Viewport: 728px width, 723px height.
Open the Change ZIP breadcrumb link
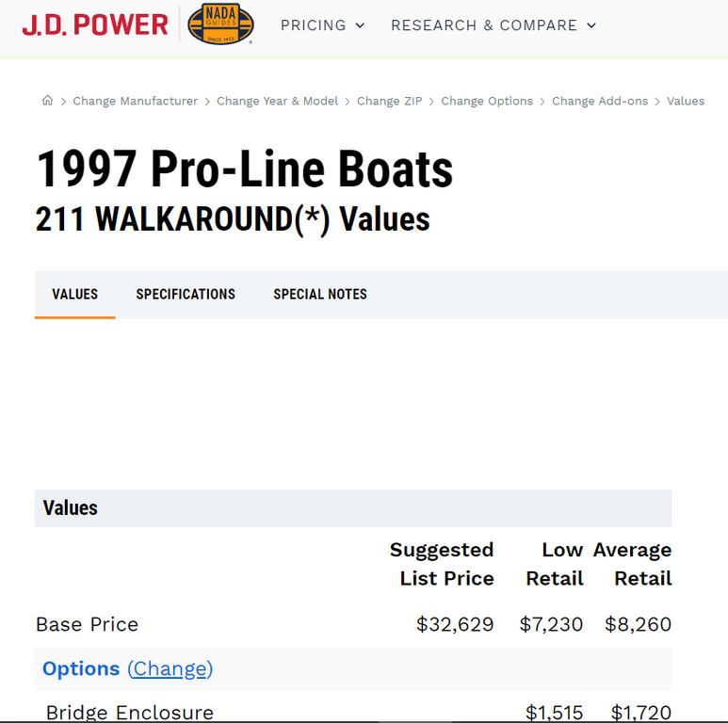(x=389, y=101)
